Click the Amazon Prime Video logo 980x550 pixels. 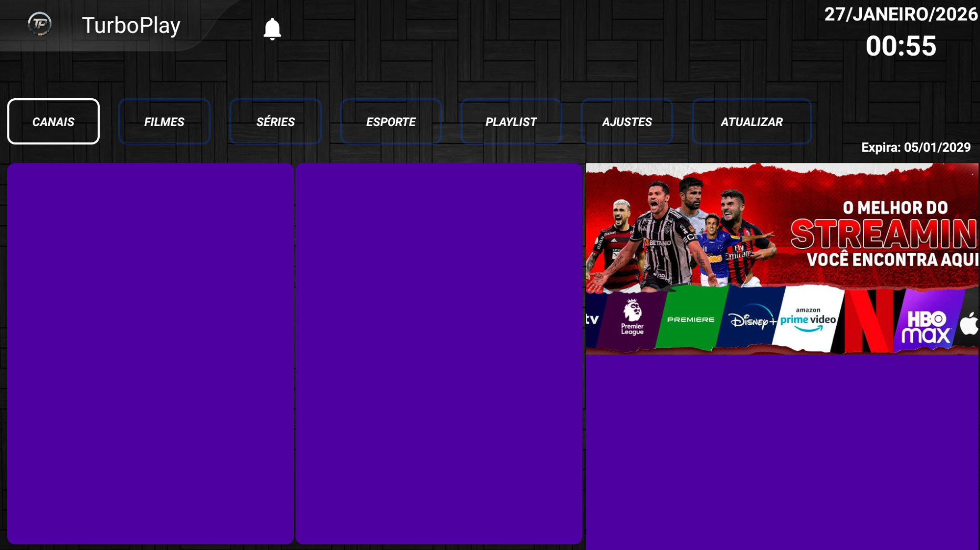coord(808,319)
